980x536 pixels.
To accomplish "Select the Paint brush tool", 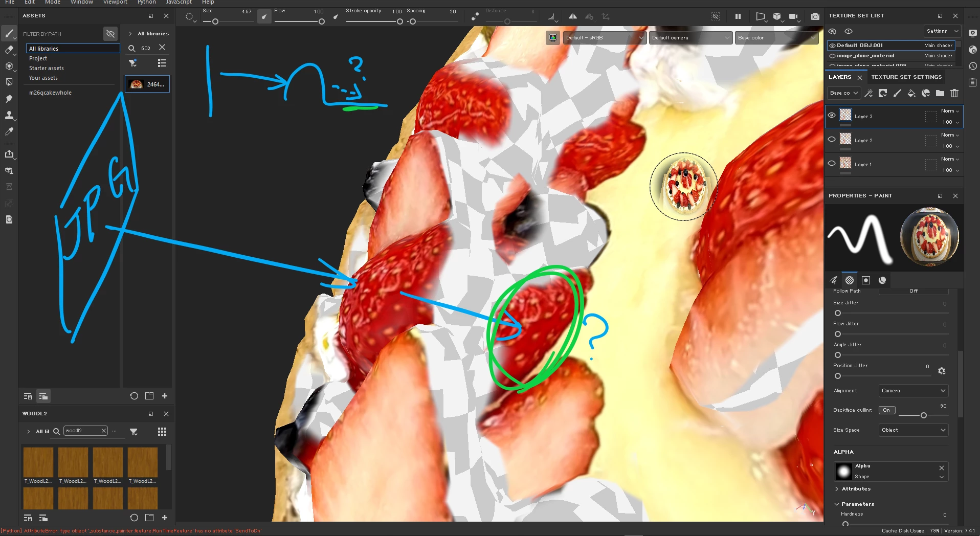I will (x=9, y=34).
